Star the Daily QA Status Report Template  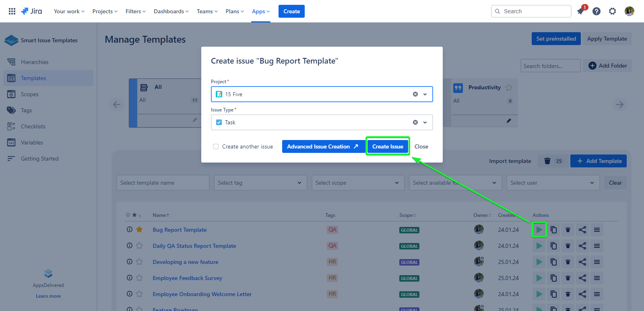(139, 246)
